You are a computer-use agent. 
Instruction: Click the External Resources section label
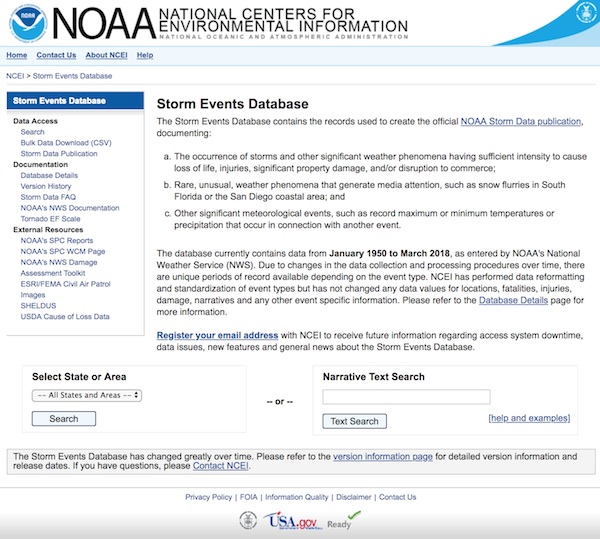(x=48, y=230)
